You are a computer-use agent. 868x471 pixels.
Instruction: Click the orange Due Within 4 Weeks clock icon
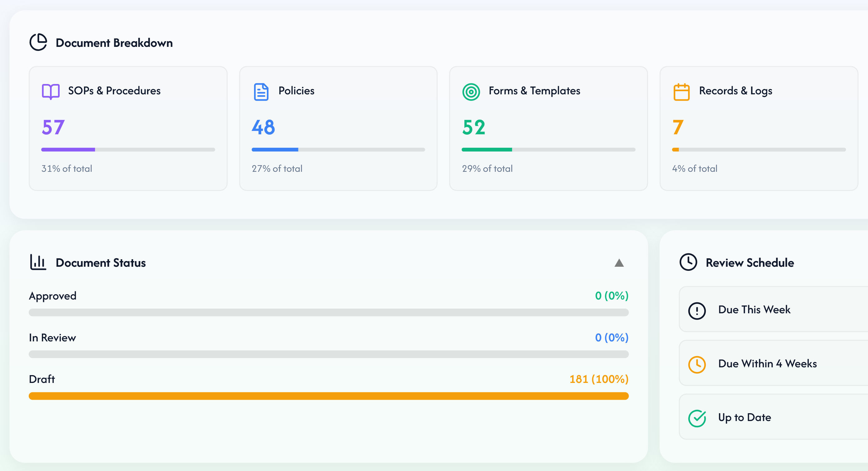pyautogui.click(x=696, y=364)
